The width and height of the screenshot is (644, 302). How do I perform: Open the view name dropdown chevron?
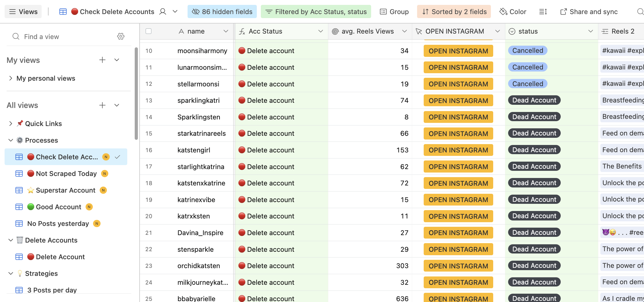(175, 11)
